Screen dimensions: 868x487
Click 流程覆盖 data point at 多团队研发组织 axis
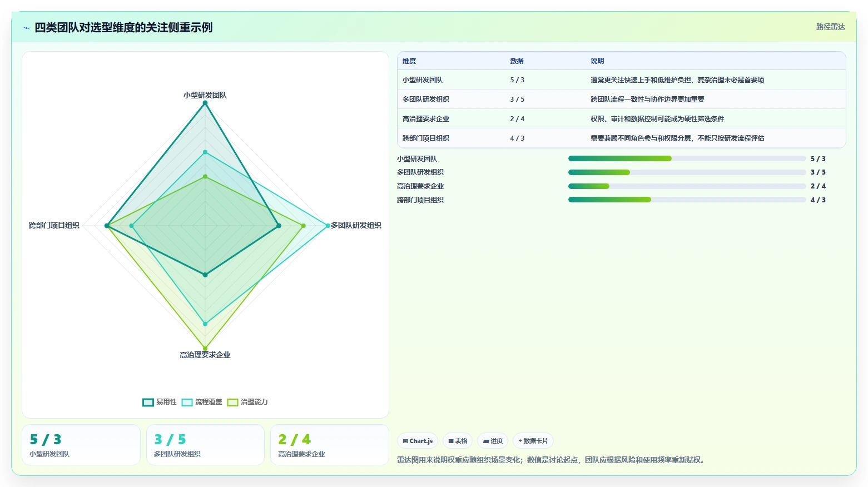tap(328, 226)
